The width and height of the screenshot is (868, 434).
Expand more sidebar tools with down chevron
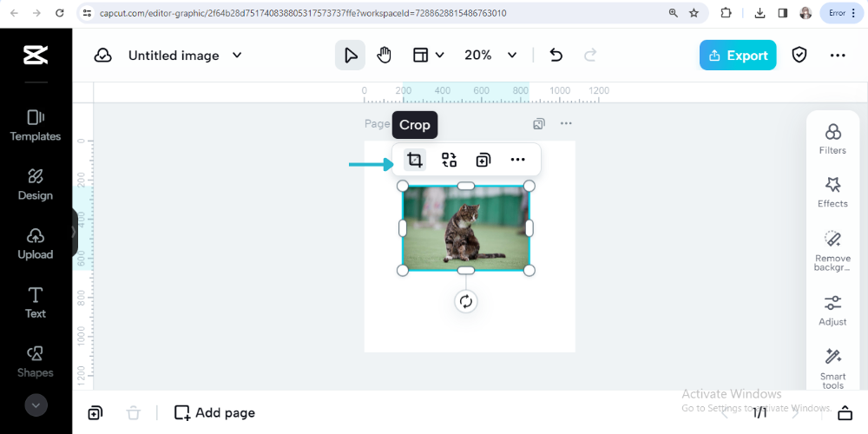click(36, 405)
